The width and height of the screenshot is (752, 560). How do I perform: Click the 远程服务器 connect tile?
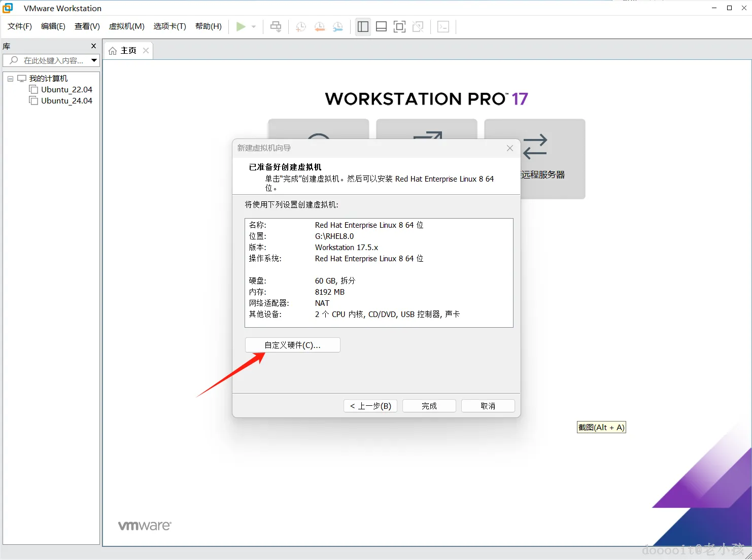pyautogui.click(x=535, y=159)
